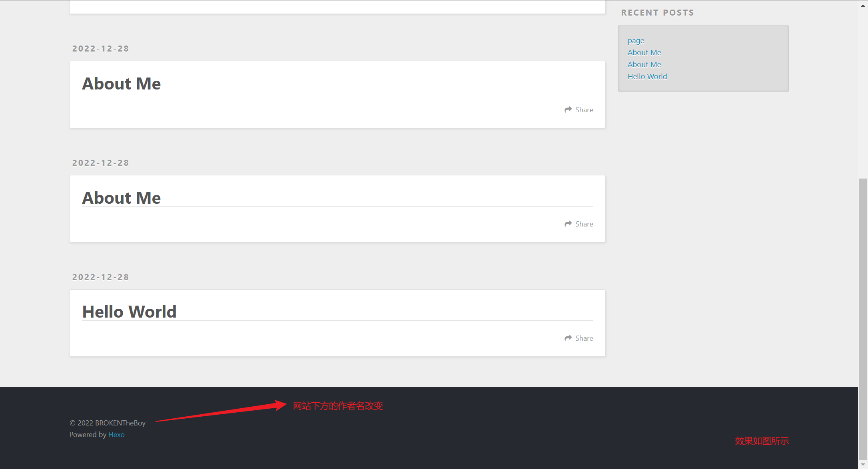Click Hello World link in Recent Posts

[x=647, y=76]
